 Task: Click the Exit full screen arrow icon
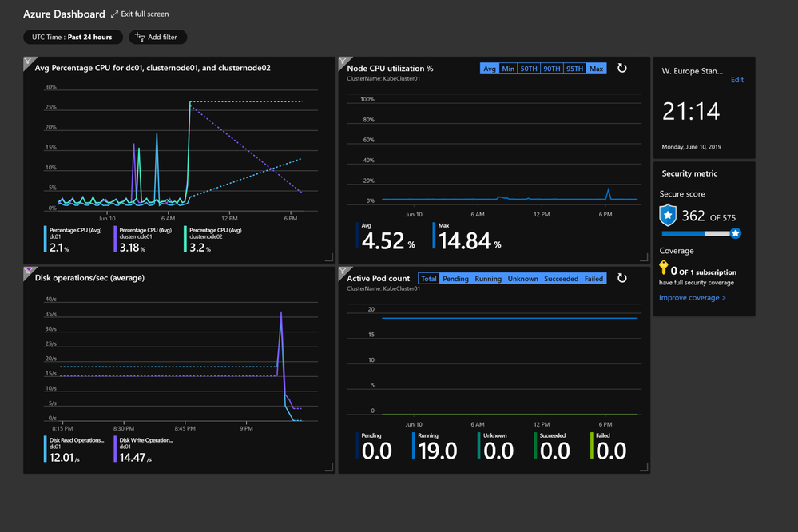[x=114, y=14]
